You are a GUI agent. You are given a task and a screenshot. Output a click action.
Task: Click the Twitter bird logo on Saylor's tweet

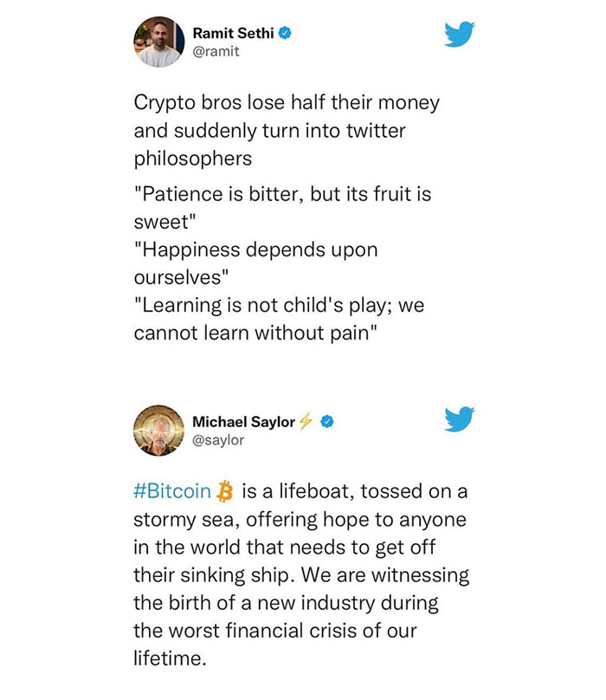(x=459, y=419)
